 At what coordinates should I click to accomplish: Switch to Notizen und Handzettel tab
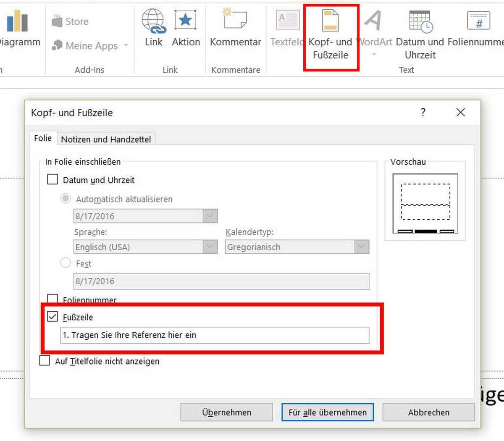(x=106, y=139)
